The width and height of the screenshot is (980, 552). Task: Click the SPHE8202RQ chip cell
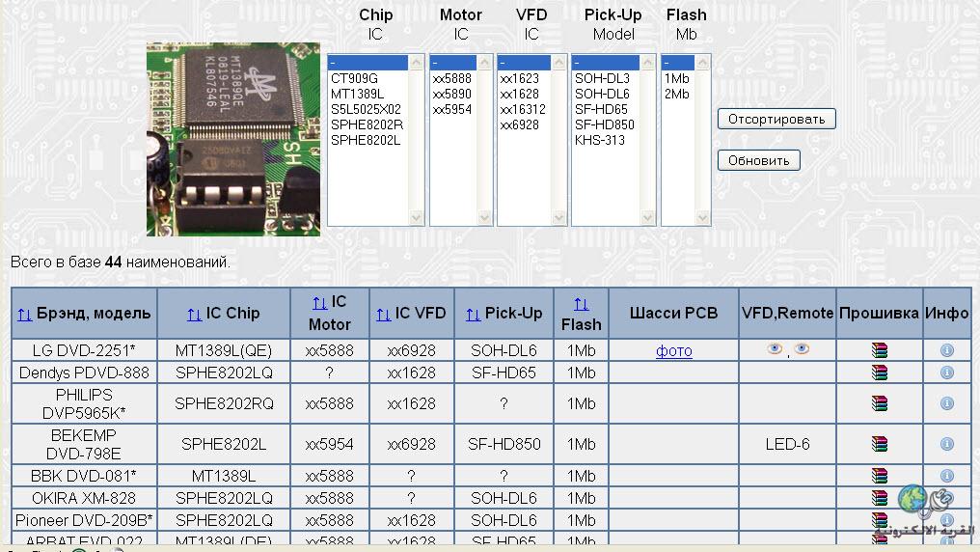click(224, 403)
